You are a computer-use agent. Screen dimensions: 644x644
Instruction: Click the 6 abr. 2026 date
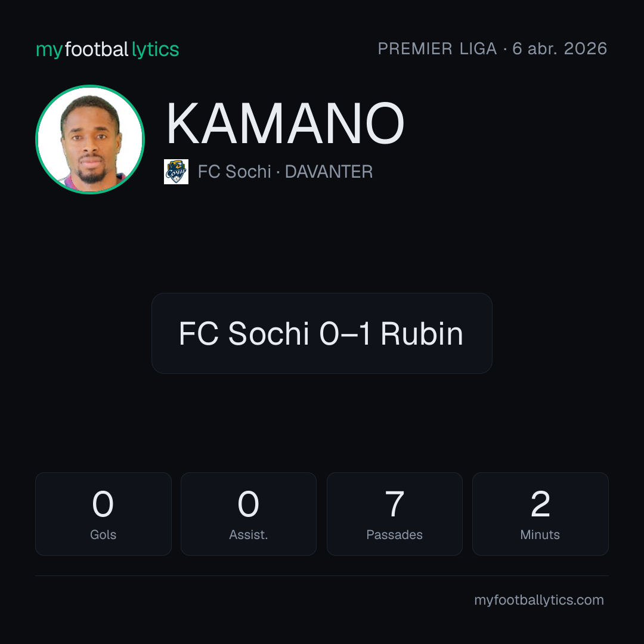559,48
